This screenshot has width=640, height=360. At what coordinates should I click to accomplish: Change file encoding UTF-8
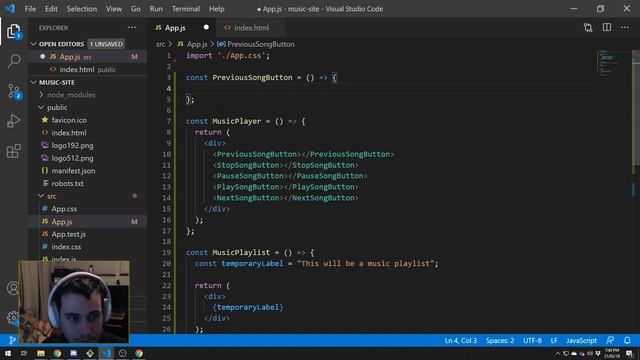[532, 340]
